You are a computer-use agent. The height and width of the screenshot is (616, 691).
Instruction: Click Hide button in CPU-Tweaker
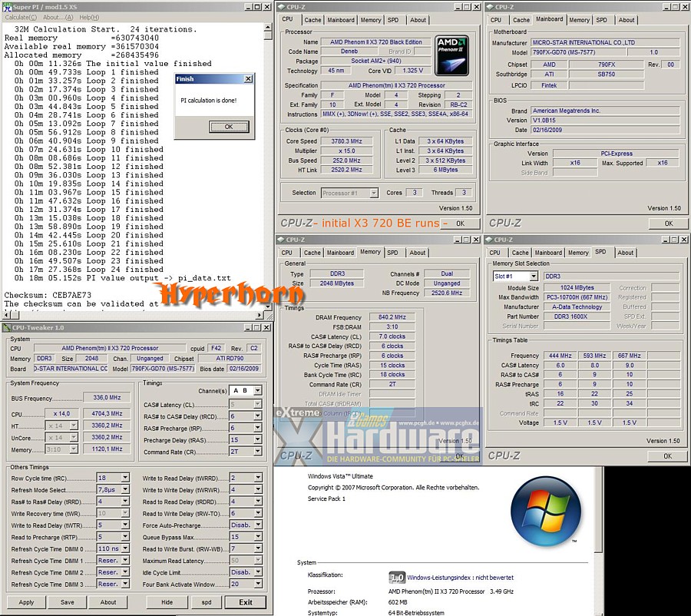coord(167,602)
